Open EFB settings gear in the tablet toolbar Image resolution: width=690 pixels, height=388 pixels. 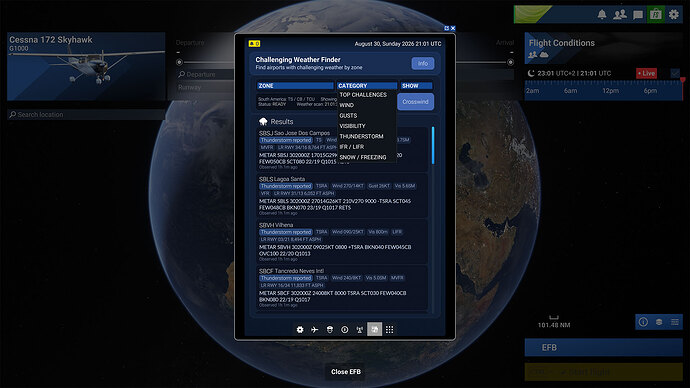(x=300, y=329)
